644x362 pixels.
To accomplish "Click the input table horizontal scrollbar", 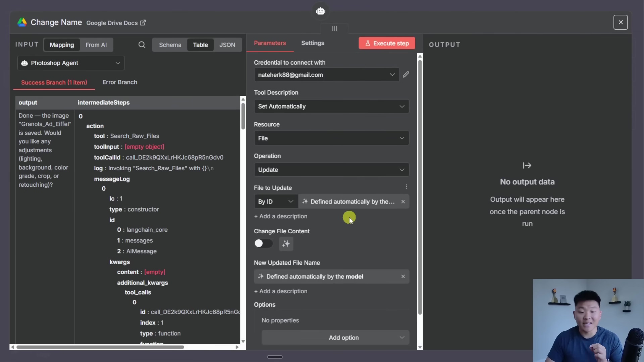I will coord(100,347).
